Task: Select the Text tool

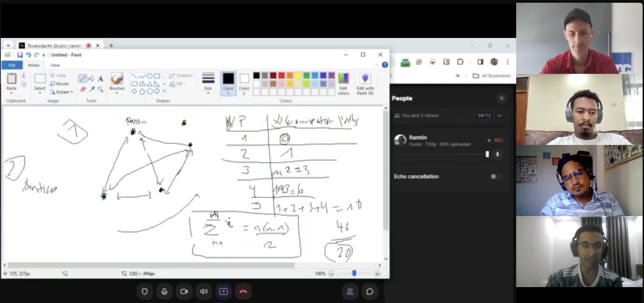Action: point(101,79)
